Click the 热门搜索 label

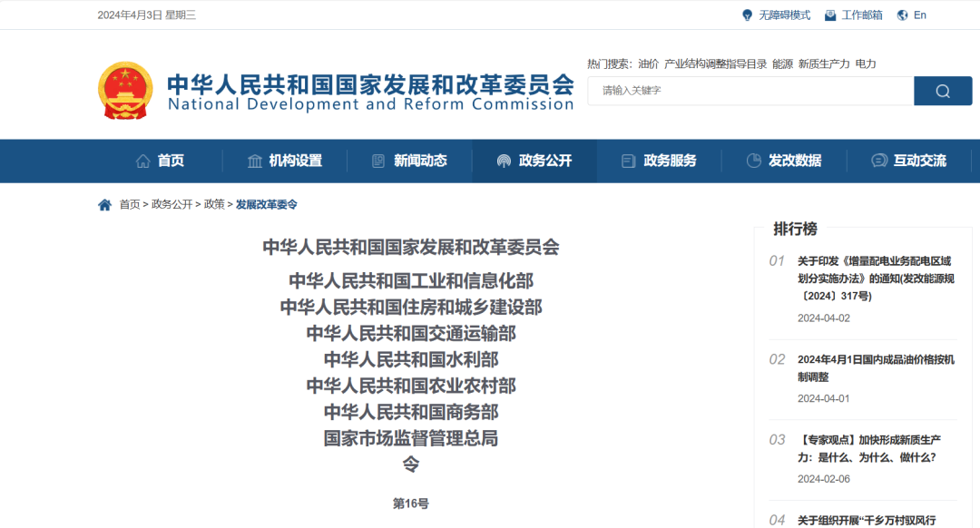(x=610, y=64)
